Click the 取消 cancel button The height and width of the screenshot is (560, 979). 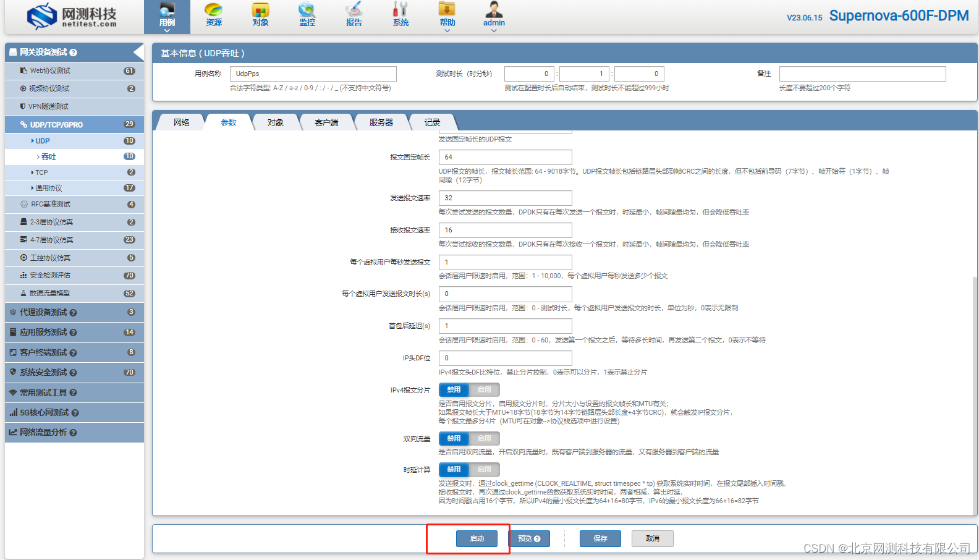click(x=653, y=539)
